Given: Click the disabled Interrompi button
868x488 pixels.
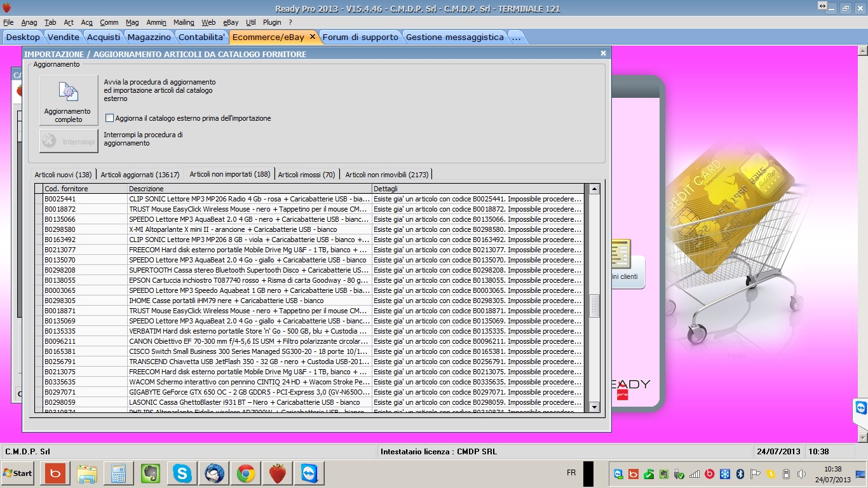Looking at the screenshot, I should click(69, 141).
